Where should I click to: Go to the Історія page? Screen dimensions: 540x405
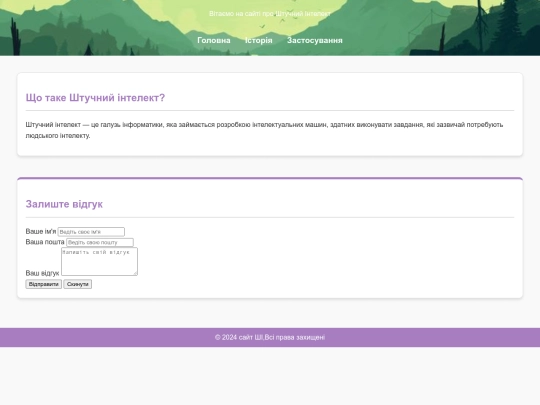[259, 40]
